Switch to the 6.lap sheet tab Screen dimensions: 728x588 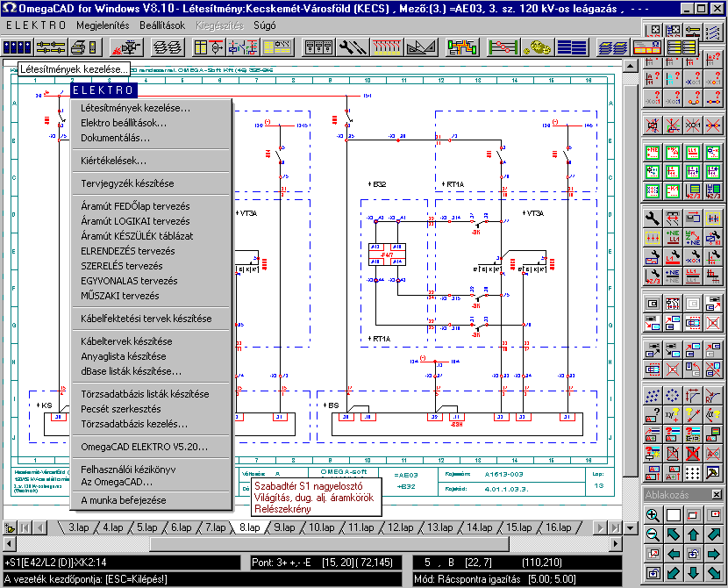click(181, 527)
